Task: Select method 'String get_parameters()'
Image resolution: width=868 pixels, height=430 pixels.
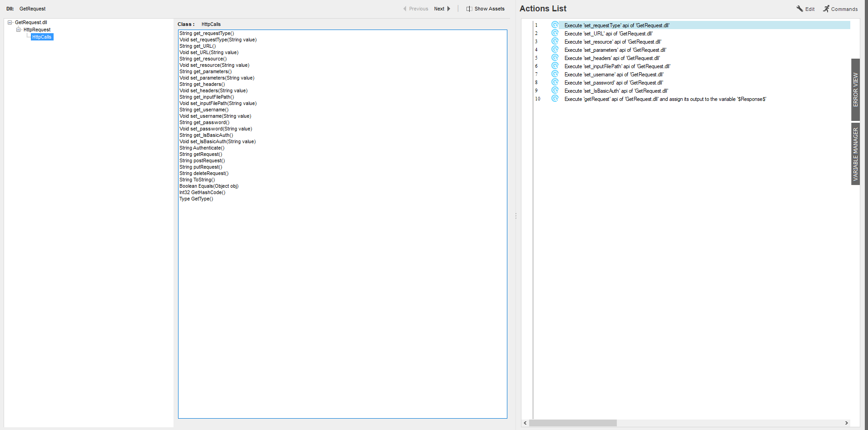Action: point(205,71)
